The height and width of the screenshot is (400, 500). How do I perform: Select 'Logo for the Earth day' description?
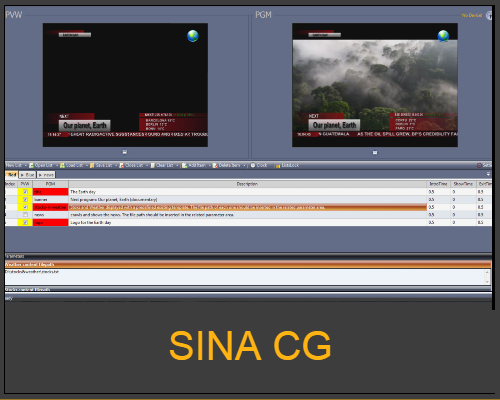(x=247, y=222)
